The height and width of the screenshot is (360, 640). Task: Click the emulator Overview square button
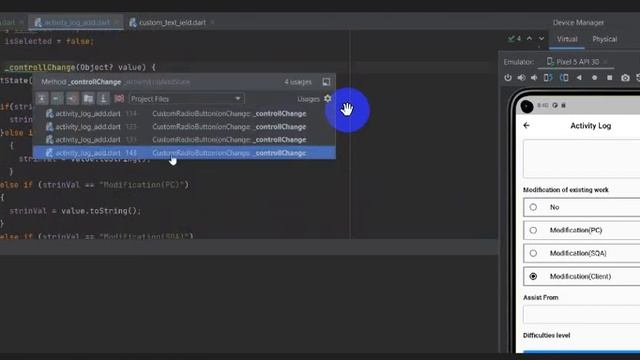609,78
